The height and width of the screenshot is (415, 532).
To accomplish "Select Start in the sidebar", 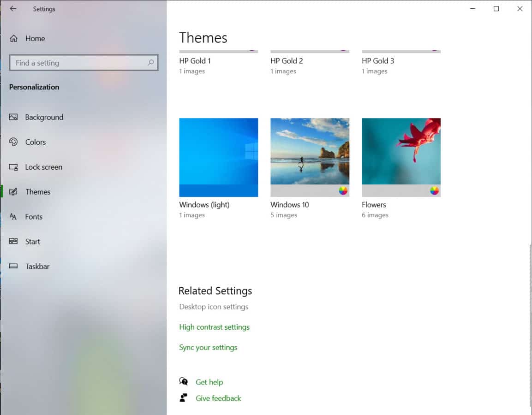I will pos(32,241).
